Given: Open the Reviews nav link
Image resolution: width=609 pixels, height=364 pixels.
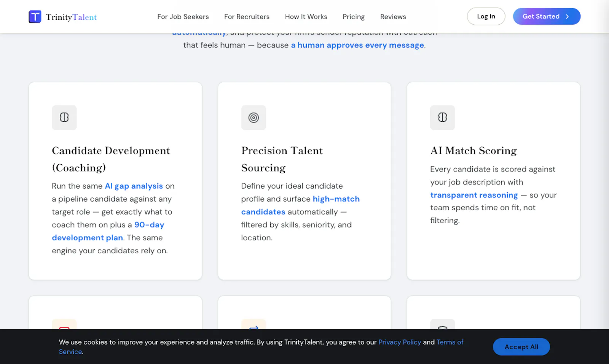Looking at the screenshot, I should 393,17.
